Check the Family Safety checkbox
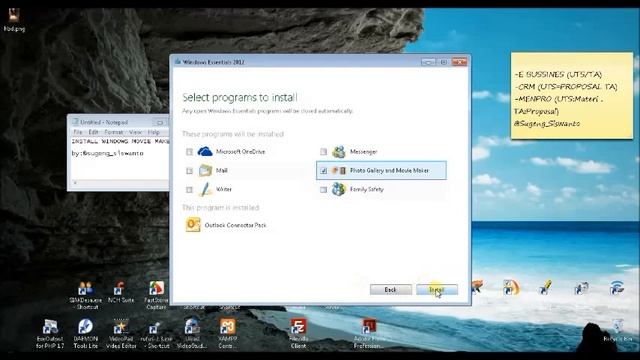The image size is (640, 360). click(323, 189)
